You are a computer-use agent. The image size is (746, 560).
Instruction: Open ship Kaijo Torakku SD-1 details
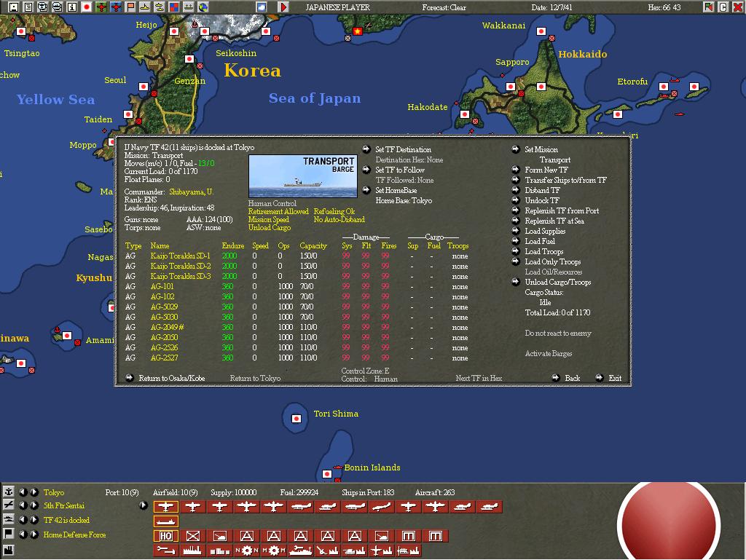[180, 256]
